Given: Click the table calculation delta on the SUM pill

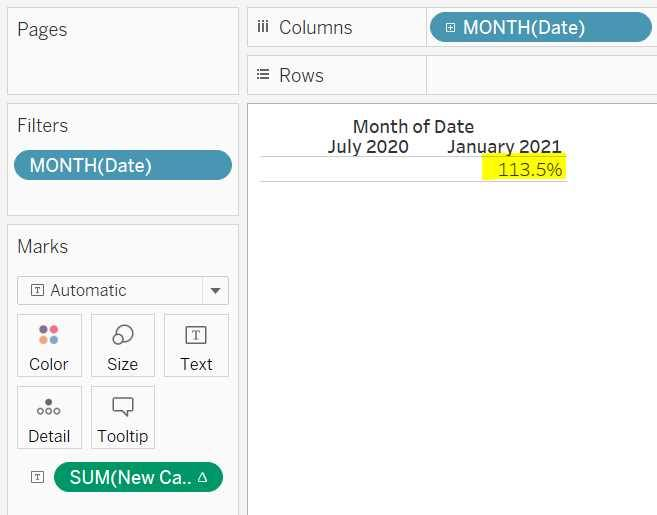Looking at the screenshot, I should pyautogui.click(x=203, y=477).
